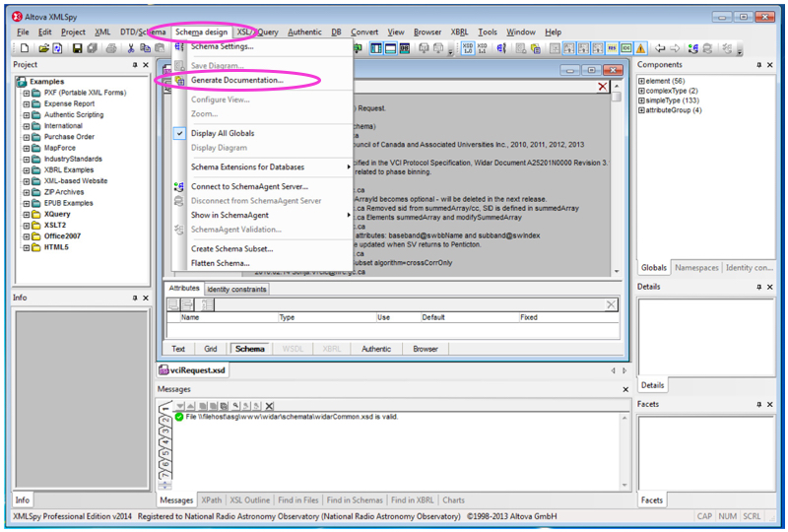Toggle Display All Globals checkmark
The height and width of the screenshot is (532, 788).
click(x=180, y=133)
